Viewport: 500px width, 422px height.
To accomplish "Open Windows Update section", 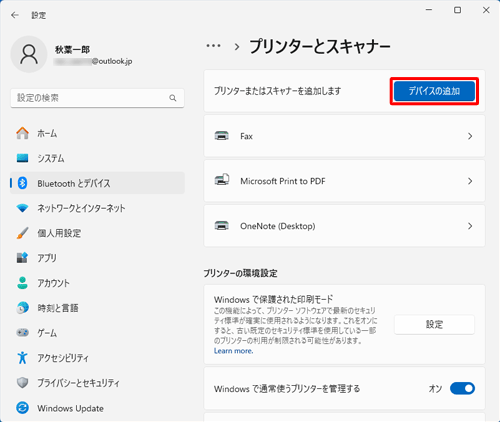I will [97, 408].
